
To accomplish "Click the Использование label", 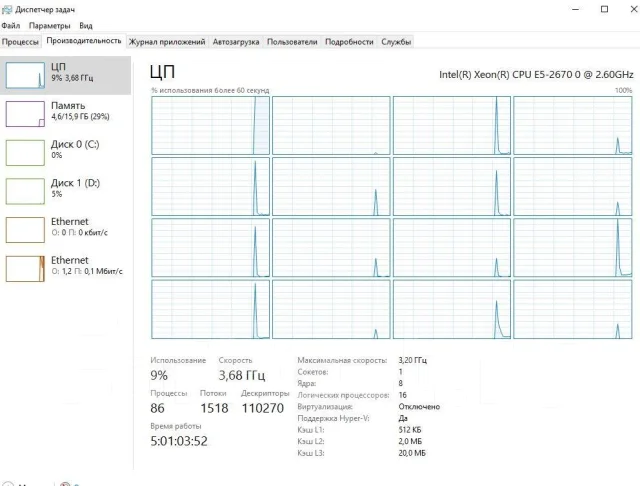I will tap(178, 360).
